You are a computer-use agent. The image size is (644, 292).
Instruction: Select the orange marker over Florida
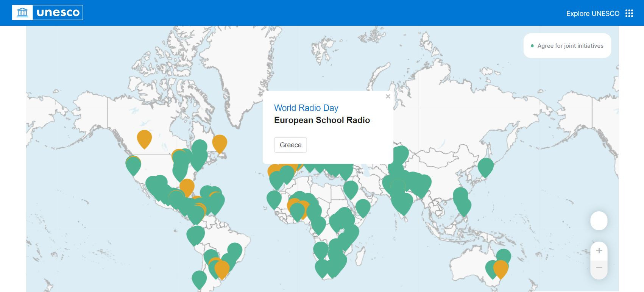pos(187,186)
